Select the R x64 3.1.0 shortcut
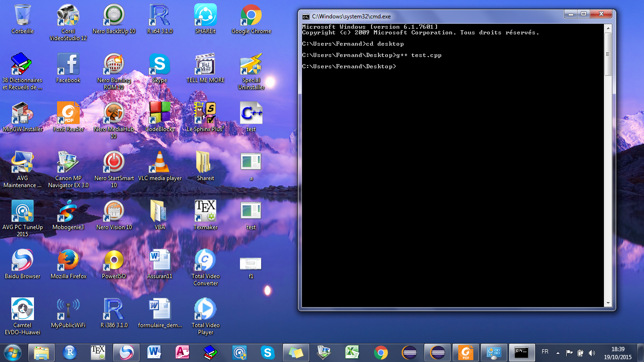The width and height of the screenshot is (644, 362). [160, 19]
